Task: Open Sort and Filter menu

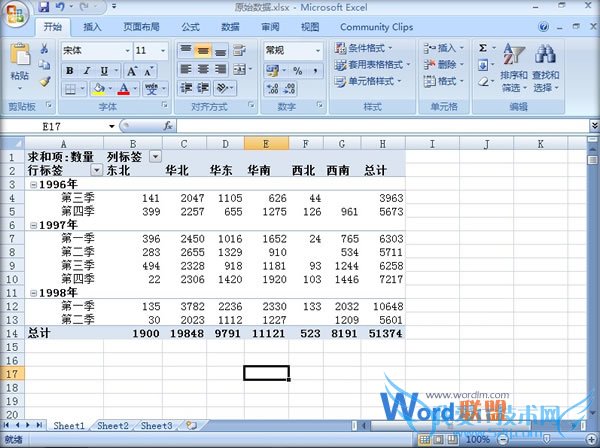Action: (x=514, y=68)
